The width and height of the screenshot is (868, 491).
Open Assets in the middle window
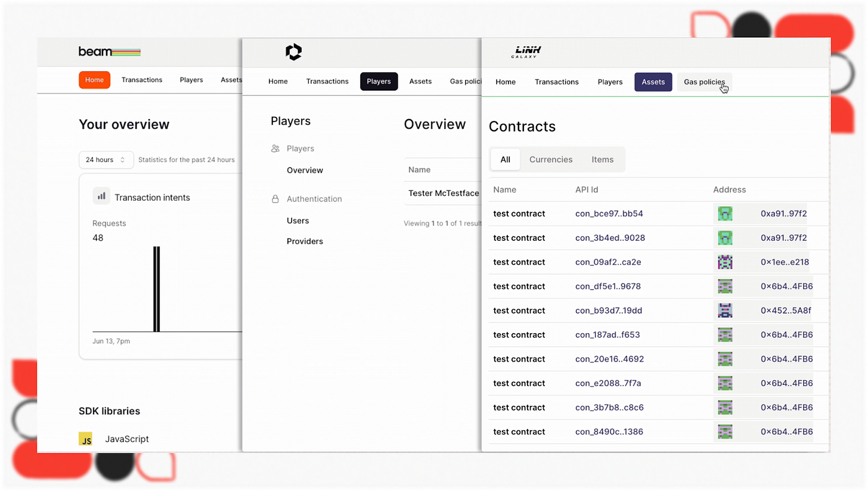[420, 82]
